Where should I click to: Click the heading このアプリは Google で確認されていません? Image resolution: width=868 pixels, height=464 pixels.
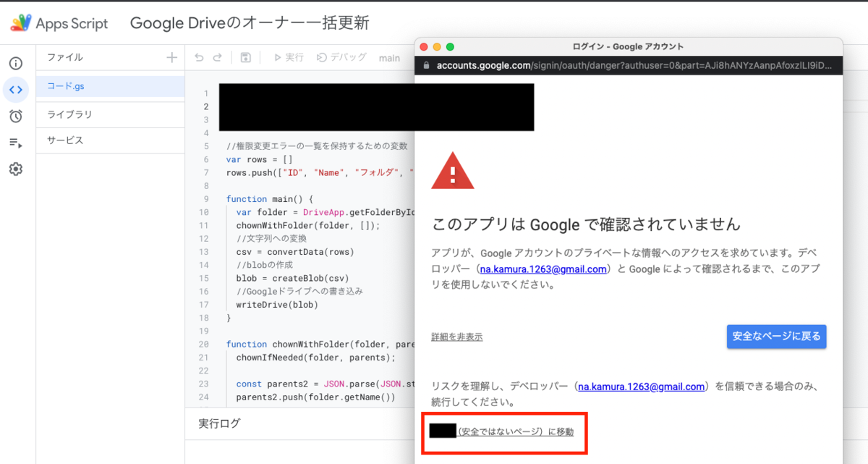point(586,224)
